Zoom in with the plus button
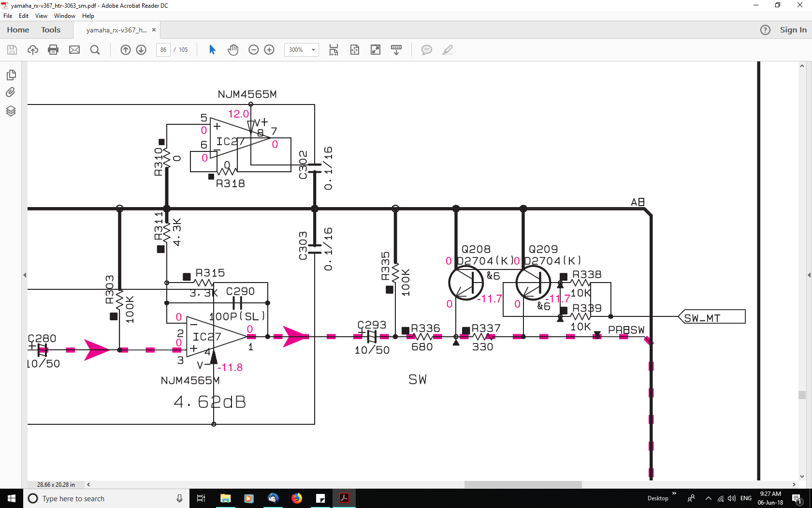The image size is (812, 508). click(x=269, y=50)
